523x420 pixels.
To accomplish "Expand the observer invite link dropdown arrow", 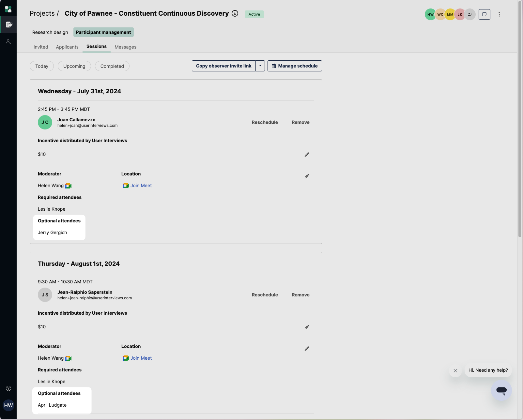I will click(x=260, y=66).
